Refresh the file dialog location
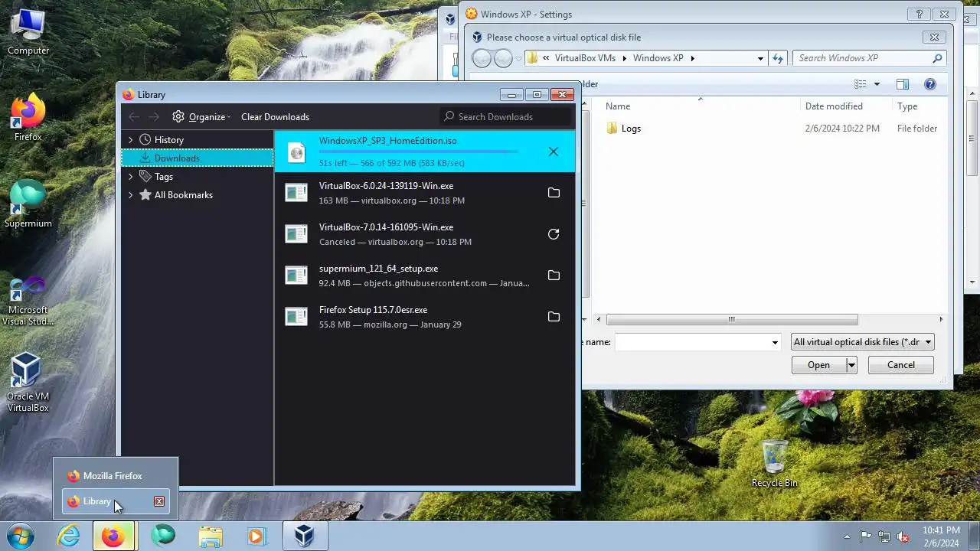 778,58
